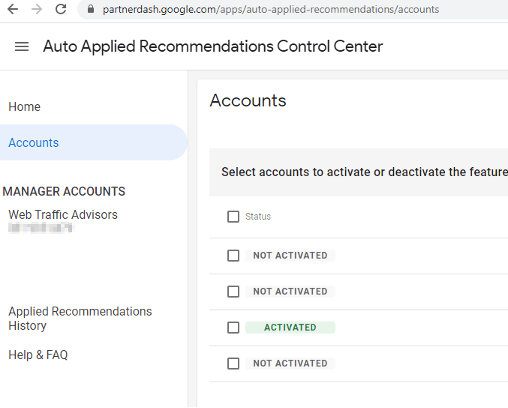Click the padlock site security icon

(x=91, y=9)
